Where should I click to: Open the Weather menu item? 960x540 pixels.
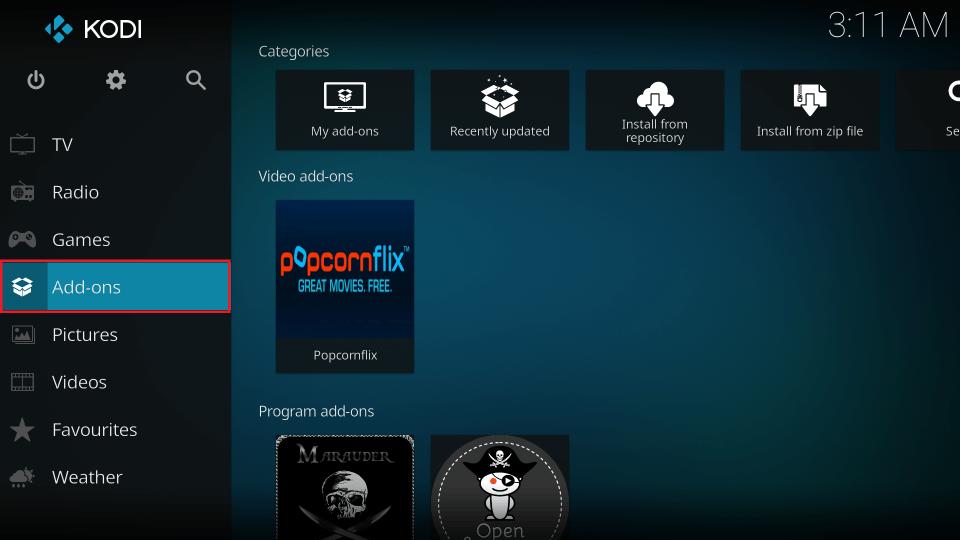[x=116, y=477]
